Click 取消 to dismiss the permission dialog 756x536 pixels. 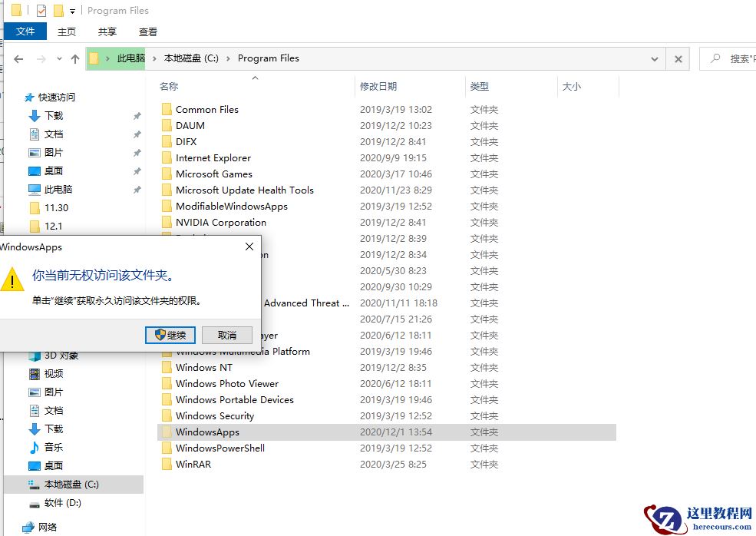click(226, 335)
